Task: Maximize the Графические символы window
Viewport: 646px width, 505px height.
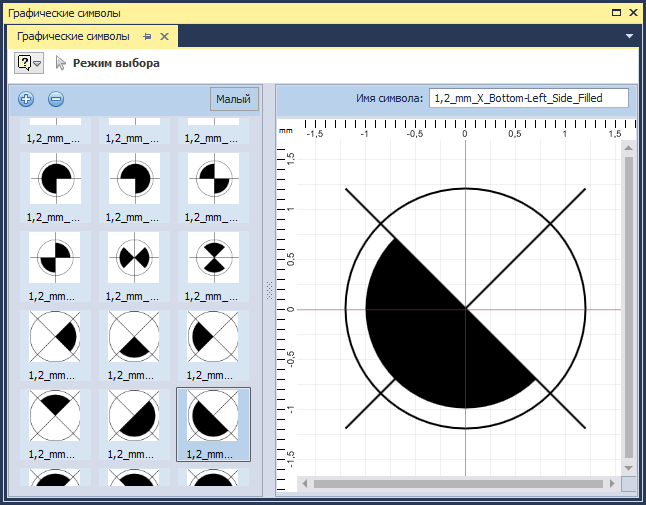Action: [x=616, y=12]
